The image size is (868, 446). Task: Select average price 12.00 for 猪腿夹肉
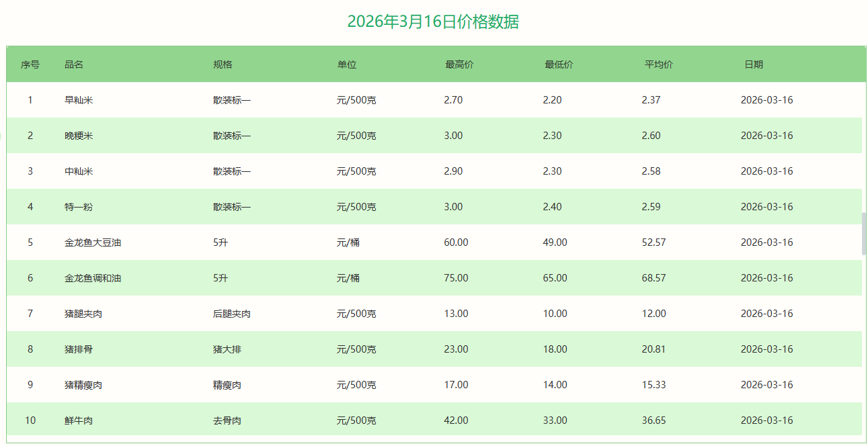coord(654,314)
